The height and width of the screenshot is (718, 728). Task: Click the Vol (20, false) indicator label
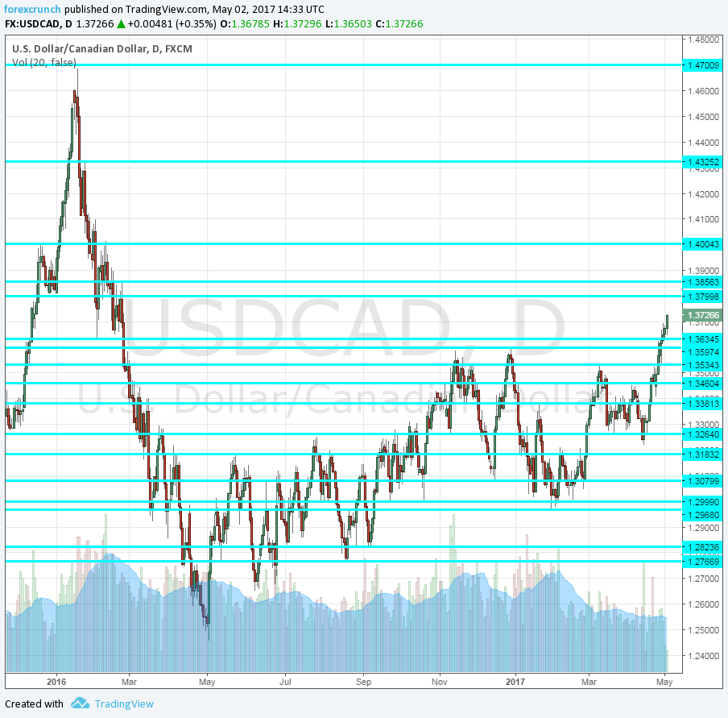pyautogui.click(x=44, y=62)
